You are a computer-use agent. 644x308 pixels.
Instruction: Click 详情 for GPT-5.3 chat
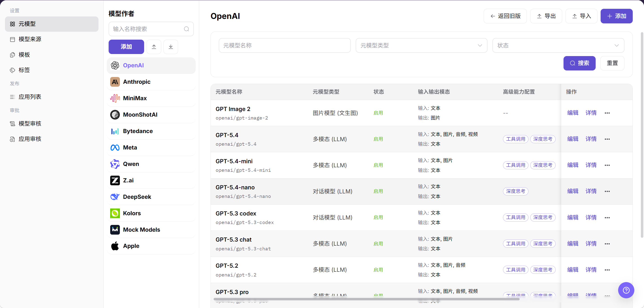click(x=591, y=244)
